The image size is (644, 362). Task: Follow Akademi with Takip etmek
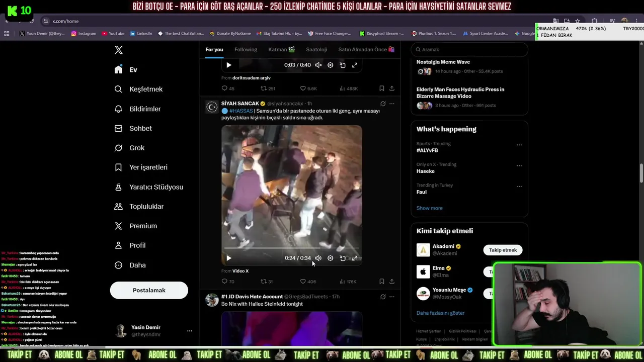(503, 250)
